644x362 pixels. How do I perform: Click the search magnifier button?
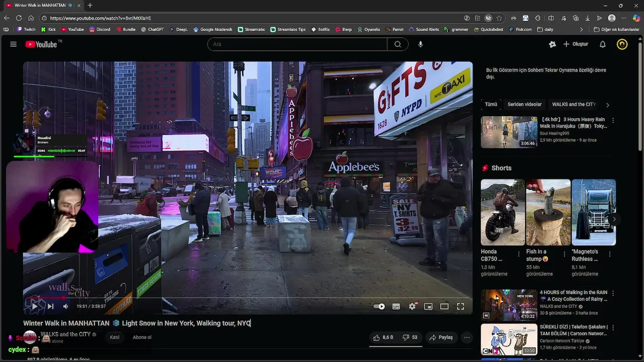(397, 44)
